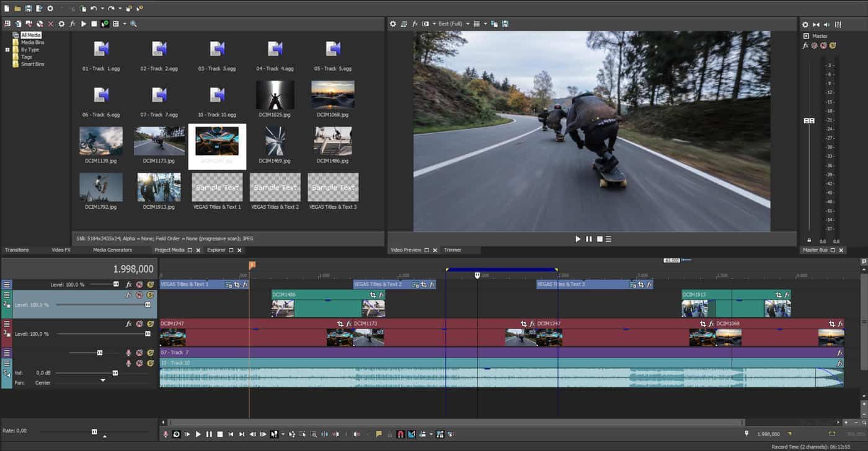The width and height of the screenshot is (868, 451).
Task: Toggle loop playback in the transport controls
Action: 176,434
